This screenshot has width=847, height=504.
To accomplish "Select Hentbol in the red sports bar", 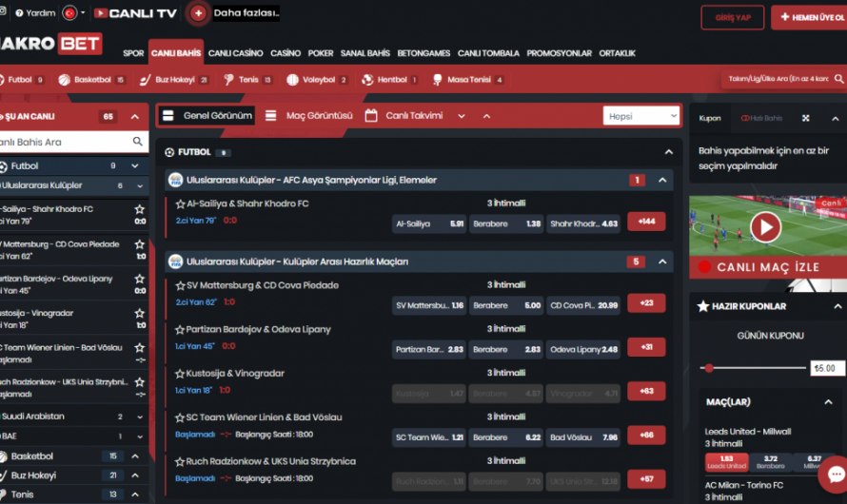I will (x=390, y=80).
